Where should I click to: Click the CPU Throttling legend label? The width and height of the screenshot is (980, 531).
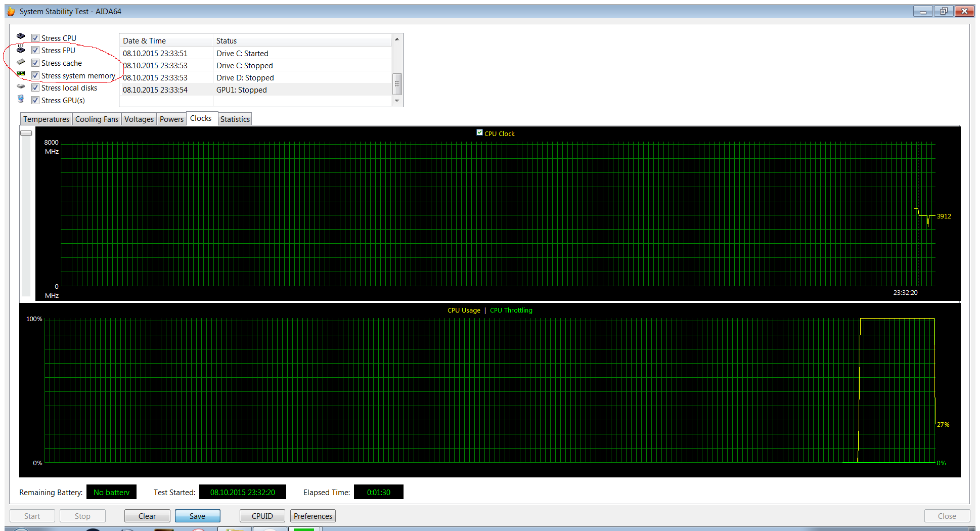511,311
